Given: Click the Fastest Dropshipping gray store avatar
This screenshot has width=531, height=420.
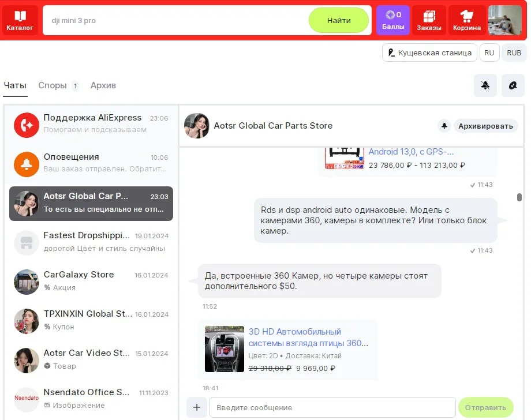Looking at the screenshot, I should coord(27,243).
